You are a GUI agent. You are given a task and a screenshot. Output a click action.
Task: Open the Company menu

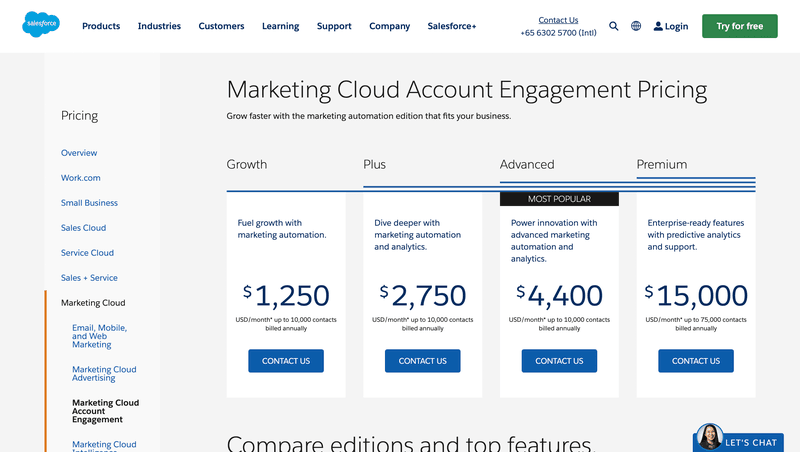(390, 26)
